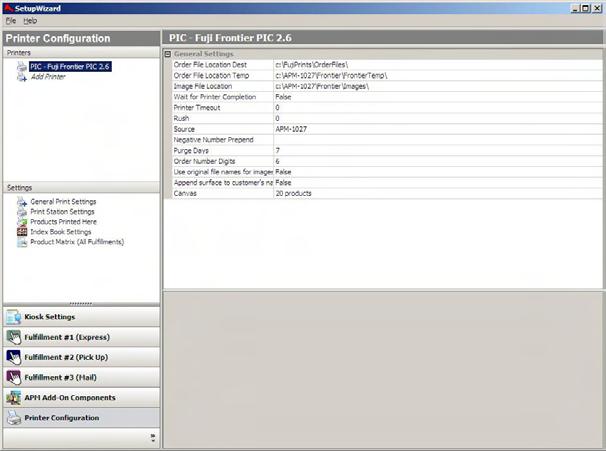Close the SetupWizard window
Image resolution: width=606 pixels, height=451 pixels.
(x=597, y=8)
